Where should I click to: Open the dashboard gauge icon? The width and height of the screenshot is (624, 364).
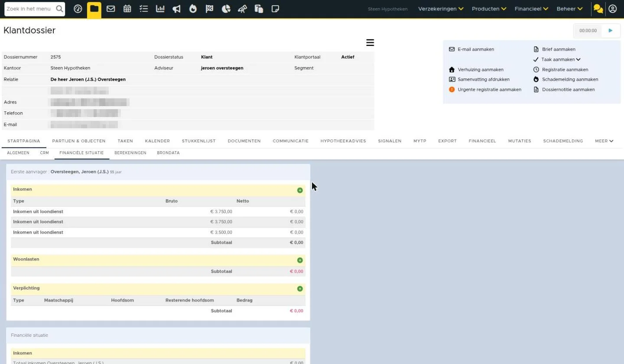[x=78, y=9]
